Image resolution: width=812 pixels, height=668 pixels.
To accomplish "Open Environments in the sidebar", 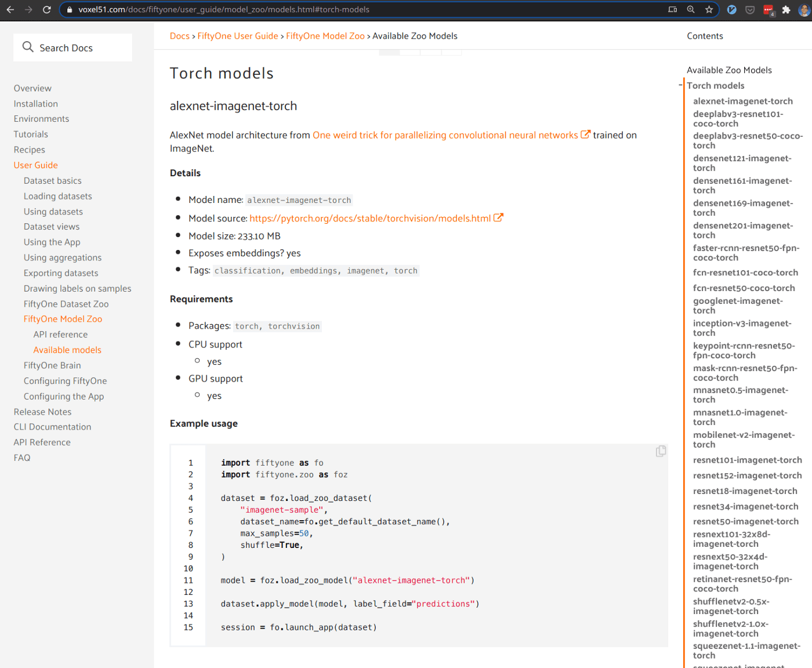I will point(41,119).
